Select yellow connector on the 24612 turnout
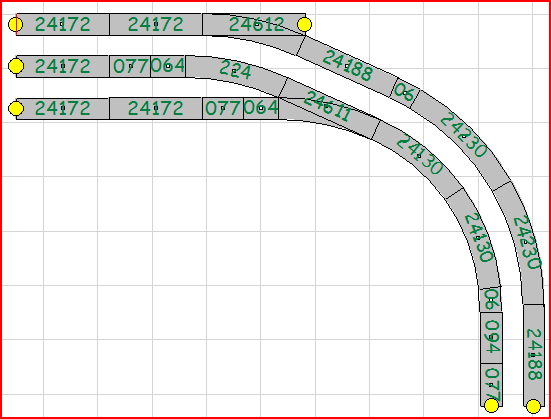The width and height of the screenshot is (551, 419). tap(304, 25)
